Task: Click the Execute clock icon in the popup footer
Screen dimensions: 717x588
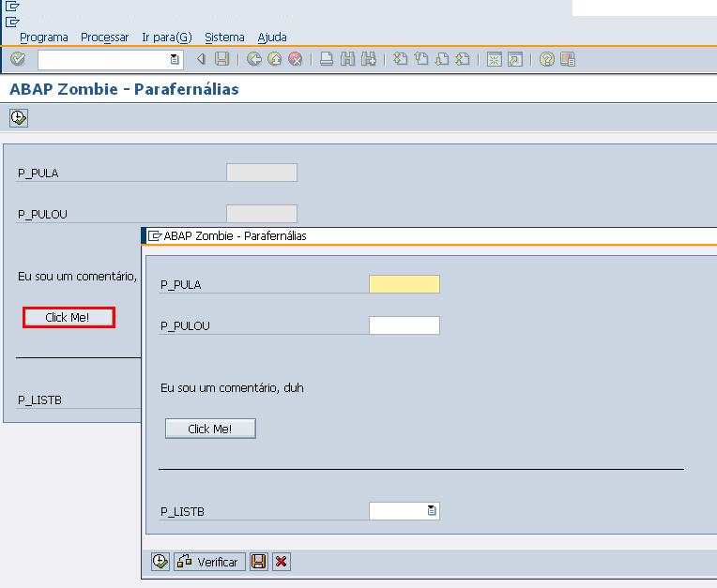Action: pyautogui.click(x=160, y=562)
